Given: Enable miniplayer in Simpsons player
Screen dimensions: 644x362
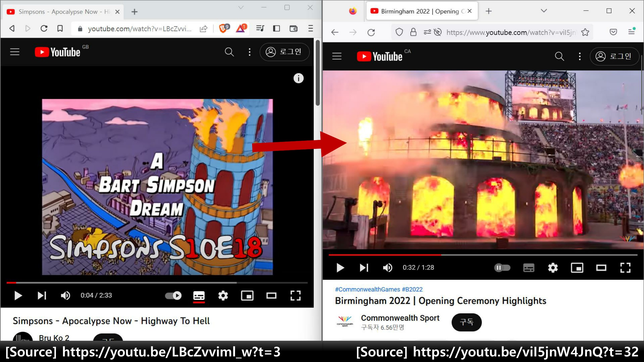Looking at the screenshot, I should click(x=247, y=296).
